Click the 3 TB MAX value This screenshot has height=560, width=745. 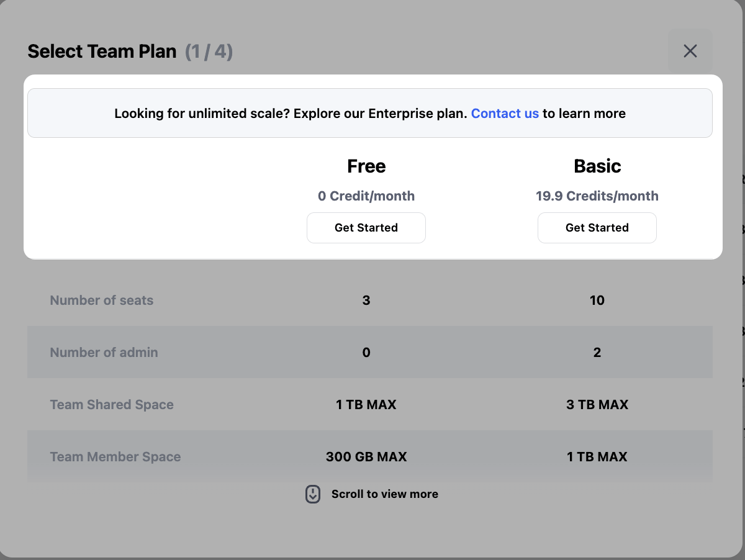point(597,405)
